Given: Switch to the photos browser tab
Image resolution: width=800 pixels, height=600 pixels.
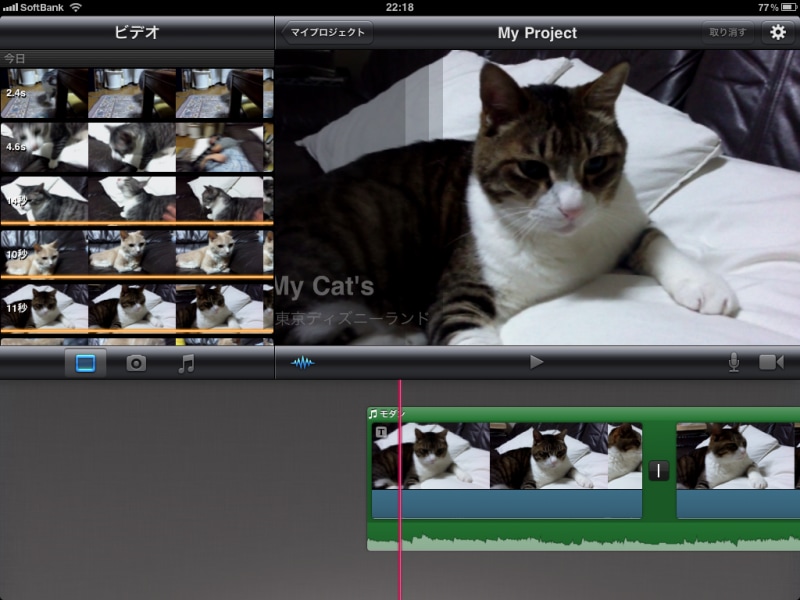Looking at the screenshot, I should point(136,363).
